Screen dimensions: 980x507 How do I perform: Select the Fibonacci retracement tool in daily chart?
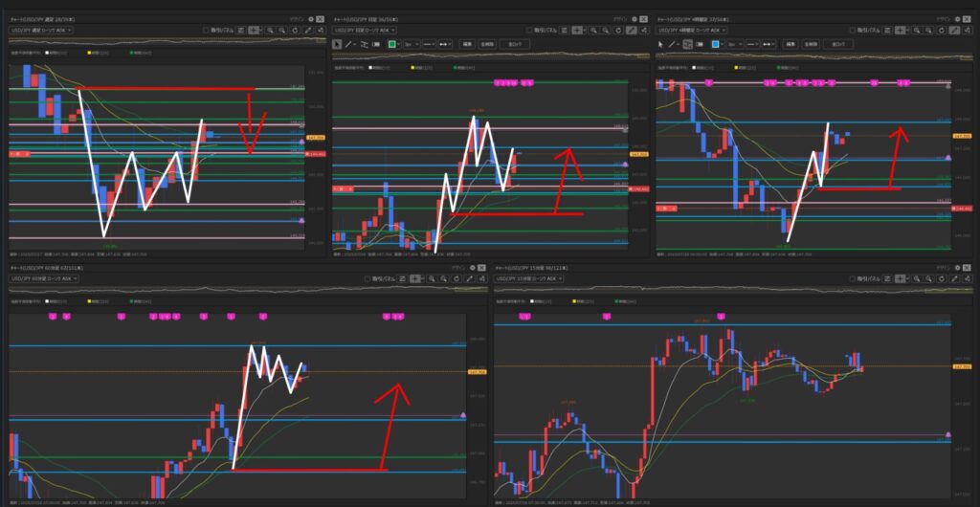coord(364,44)
